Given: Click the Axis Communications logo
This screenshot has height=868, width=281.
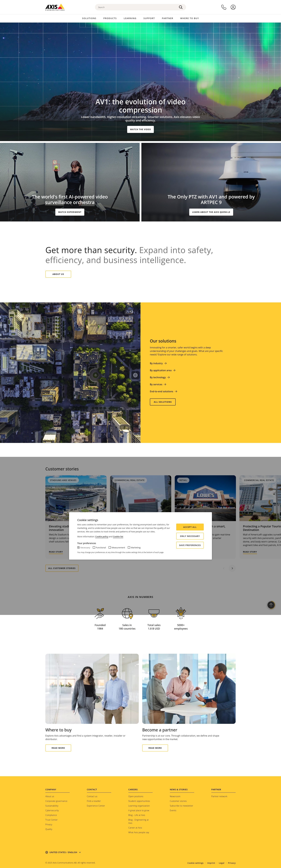Looking at the screenshot, I should pos(55,7).
